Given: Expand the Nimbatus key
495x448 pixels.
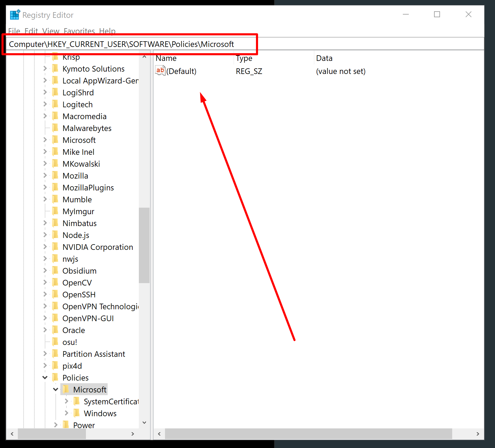Looking at the screenshot, I should [45, 223].
